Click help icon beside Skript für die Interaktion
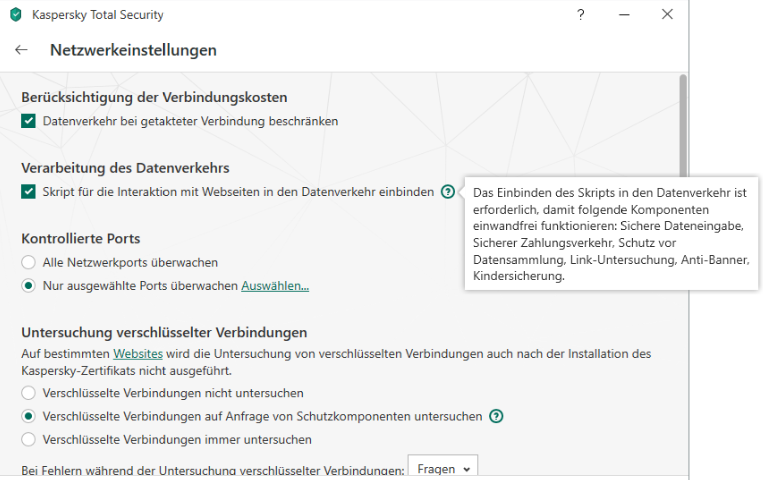The image size is (775, 480). [x=447, y=191]
